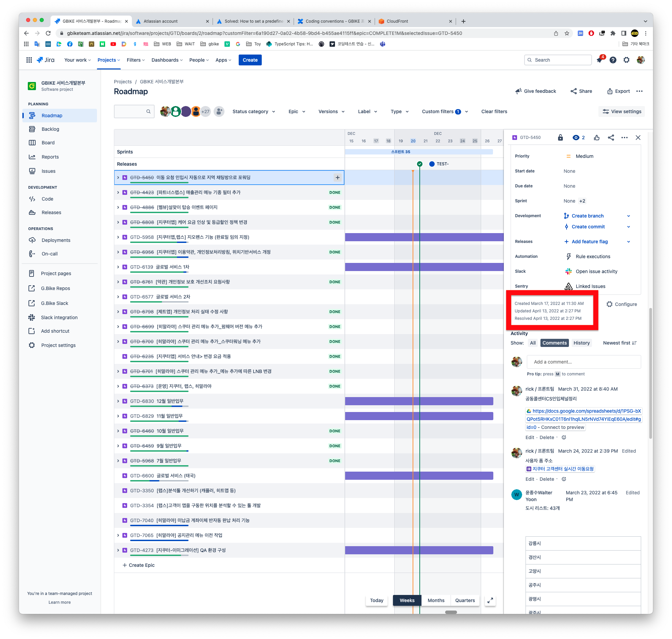
Task: Open Deployments under Operations
Action: pos(55,240)
